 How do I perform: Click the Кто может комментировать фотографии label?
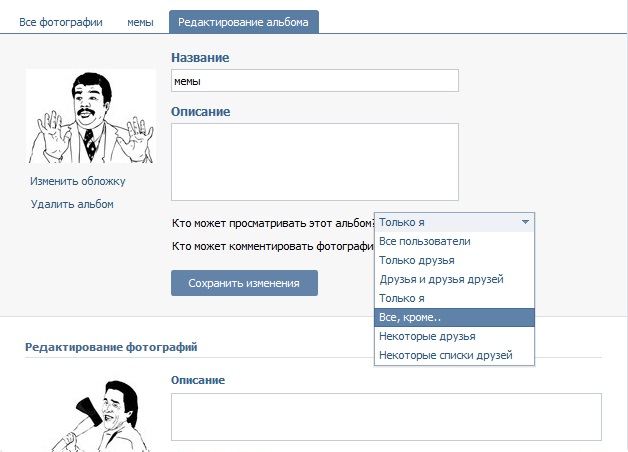273,246
